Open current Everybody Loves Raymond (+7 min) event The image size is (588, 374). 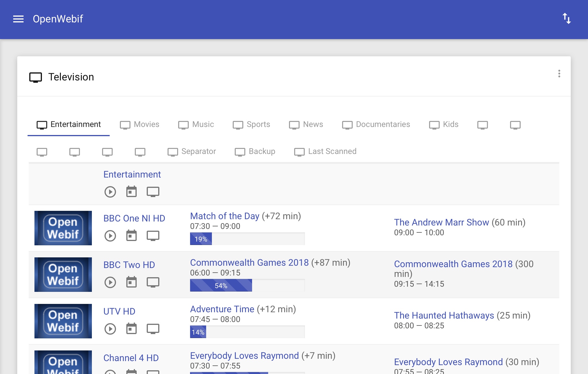[244, 356]
